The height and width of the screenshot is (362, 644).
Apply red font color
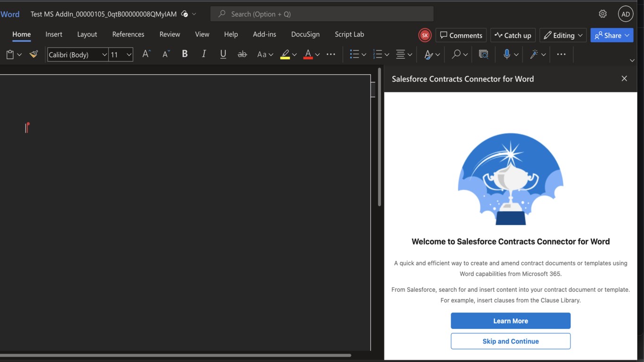pos(308,55)
